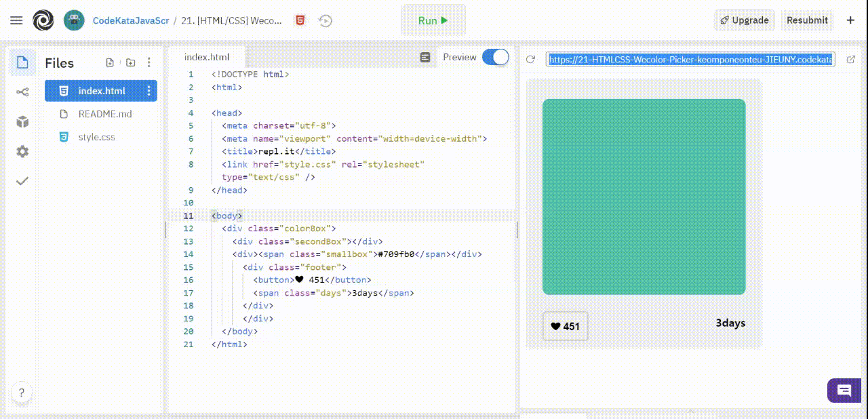Click the heart 451 like button
The width and height of the screenshot is (868, 419).
pos(565,326)
